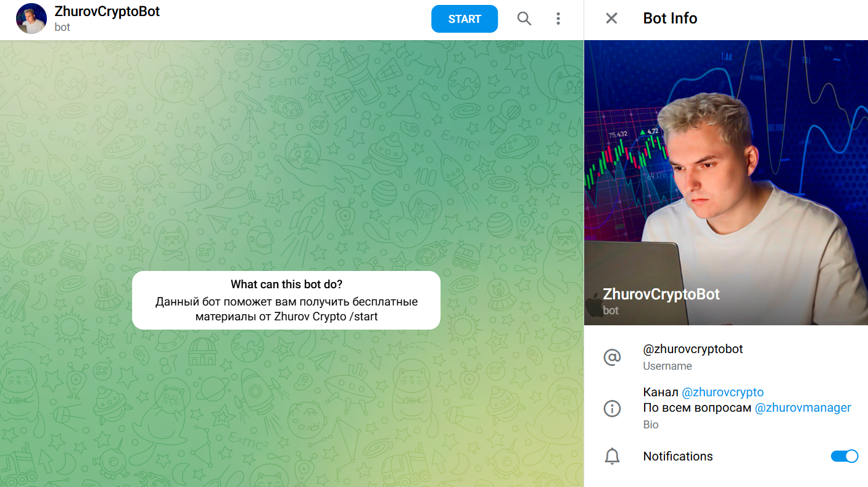Viewport: 868px width, 487px height.
Task: Close the Bot Info panel
Action: (x=611, y=19)
